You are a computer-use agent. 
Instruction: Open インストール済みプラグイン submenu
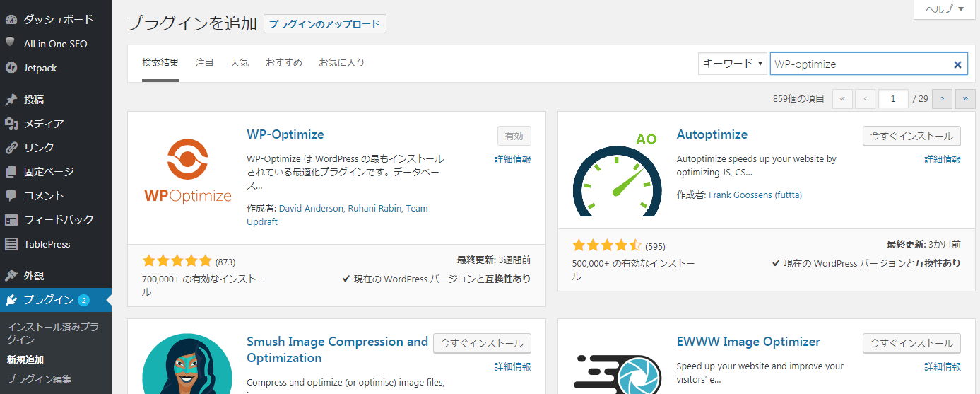click(x=53, y=333)
